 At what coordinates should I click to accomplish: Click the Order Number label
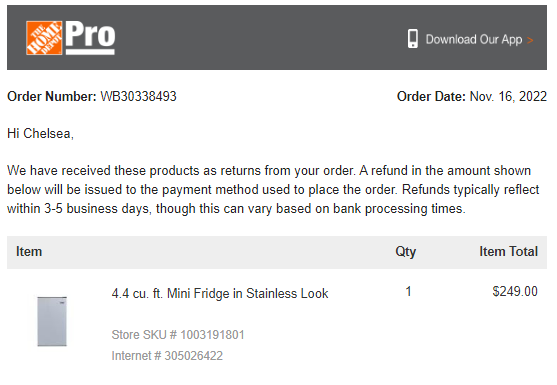coord(52,96)
